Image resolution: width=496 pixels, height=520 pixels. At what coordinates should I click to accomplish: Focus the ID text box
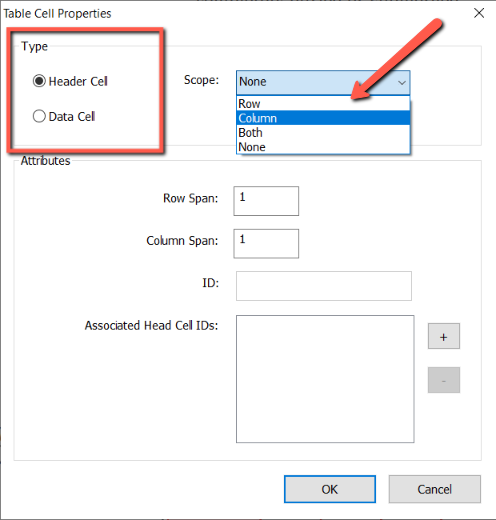pyautogui.click(x=324, y=286)
